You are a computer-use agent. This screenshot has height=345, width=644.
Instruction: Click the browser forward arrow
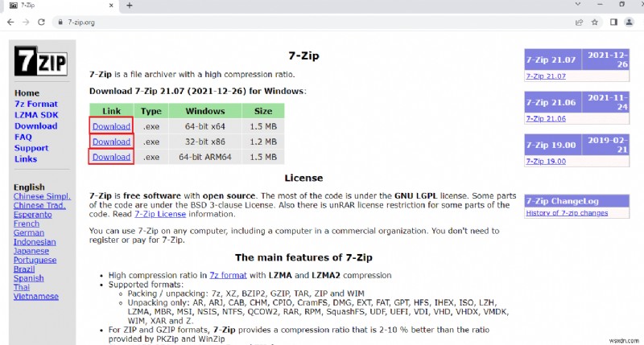tap(26, 23)
